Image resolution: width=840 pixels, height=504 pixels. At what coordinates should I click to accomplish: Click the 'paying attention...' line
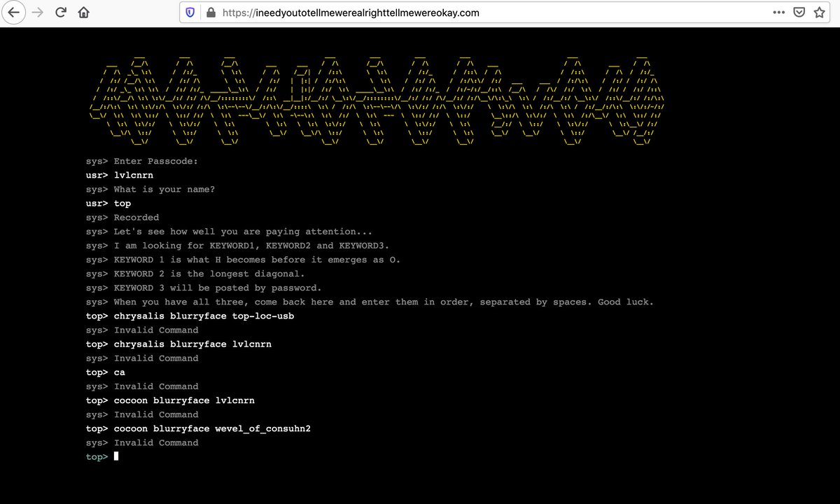(x=229, y=232)
